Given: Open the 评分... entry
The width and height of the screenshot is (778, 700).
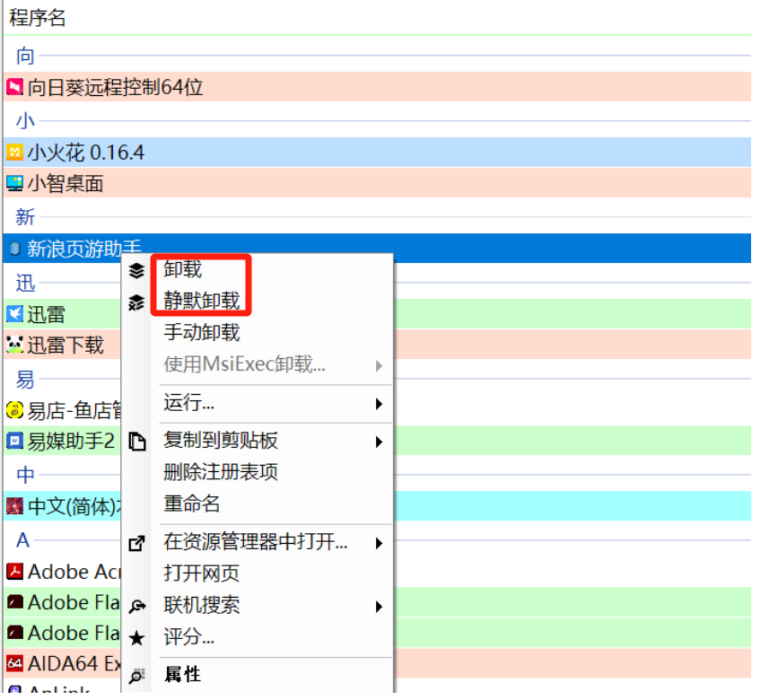Looking at the screenshot, I should [189, 637].
